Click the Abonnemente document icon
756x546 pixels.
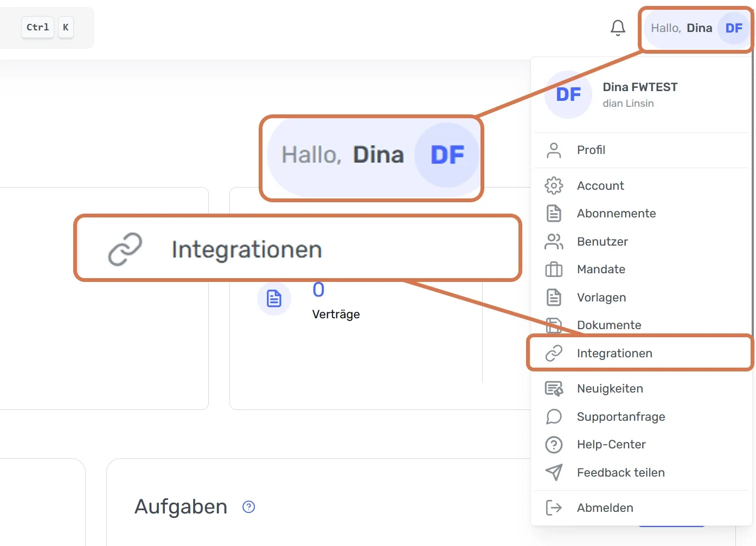(554, 214)
